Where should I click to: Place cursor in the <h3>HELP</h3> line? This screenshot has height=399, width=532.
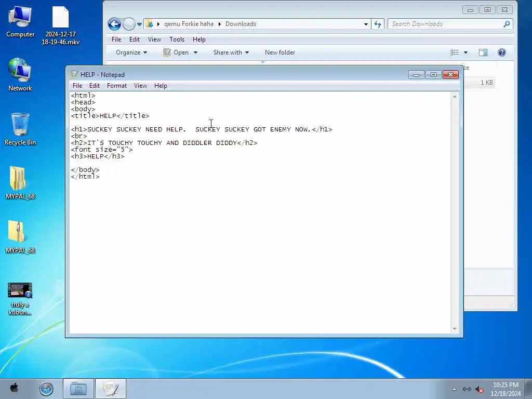coord(98,156)
